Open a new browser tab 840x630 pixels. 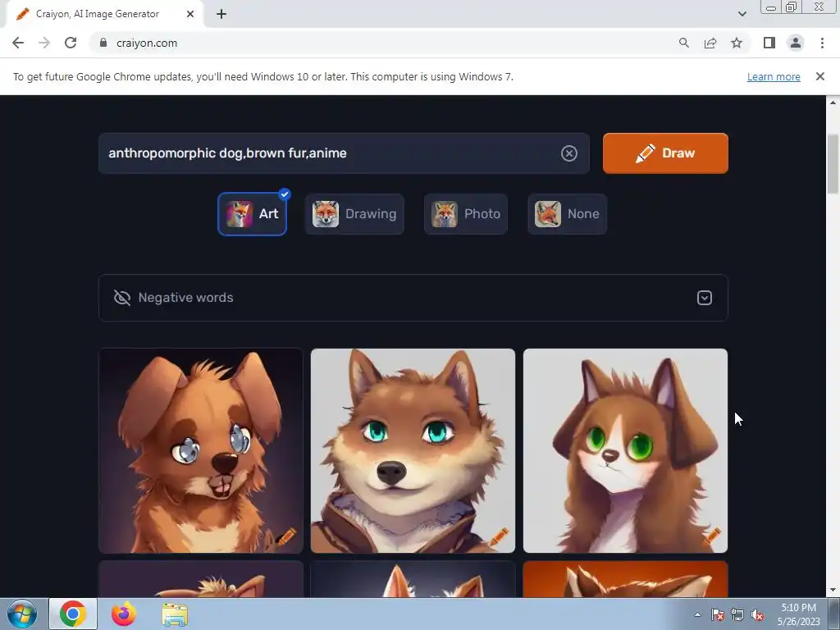pyautogui.click(x=221, y=14)
